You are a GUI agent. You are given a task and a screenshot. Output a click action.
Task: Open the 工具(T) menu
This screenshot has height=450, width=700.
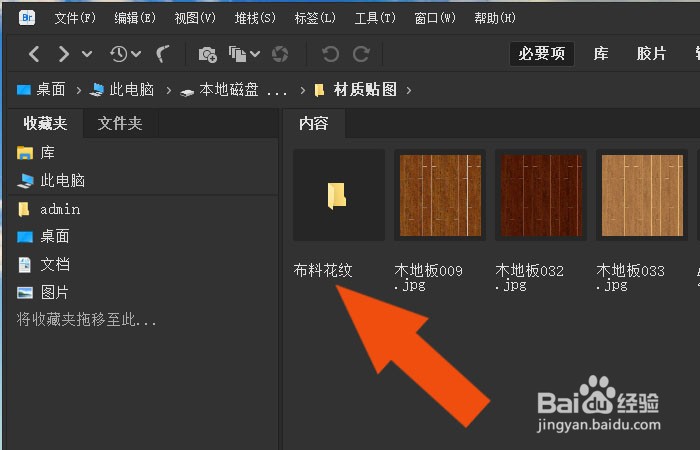point(375,18)
